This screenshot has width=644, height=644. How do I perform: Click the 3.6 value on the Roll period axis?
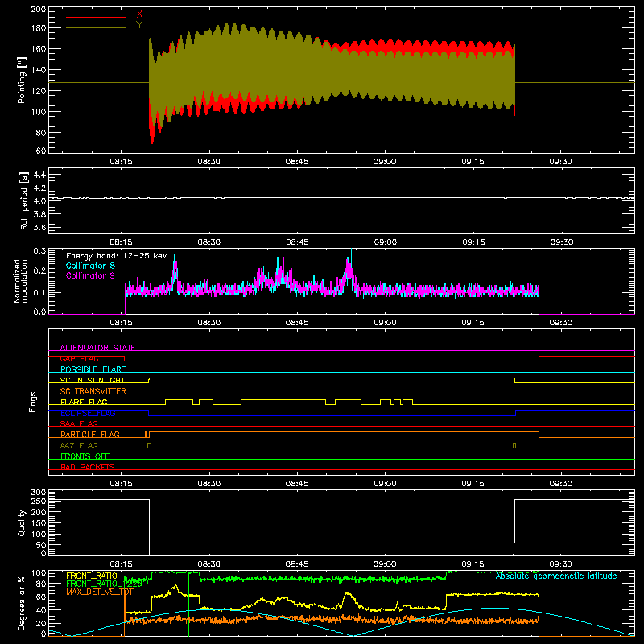tap(39, 227)
